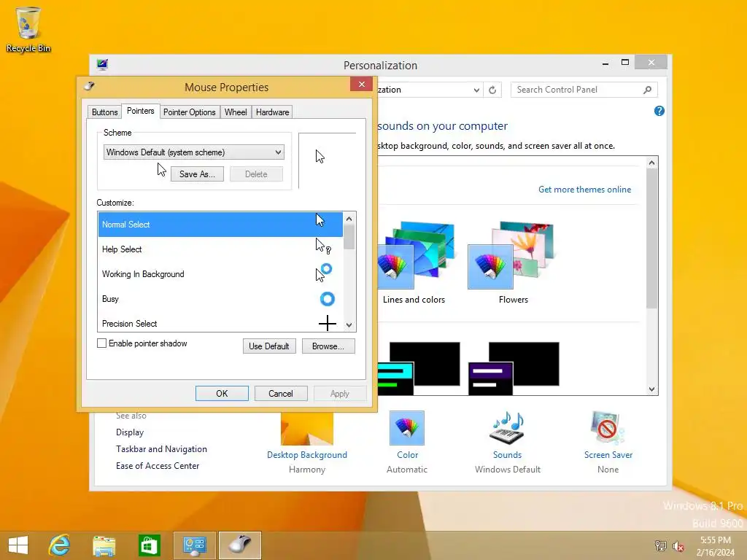
Task: Click Cancel in Mouse Properties
Action: [x=280, y=393]
